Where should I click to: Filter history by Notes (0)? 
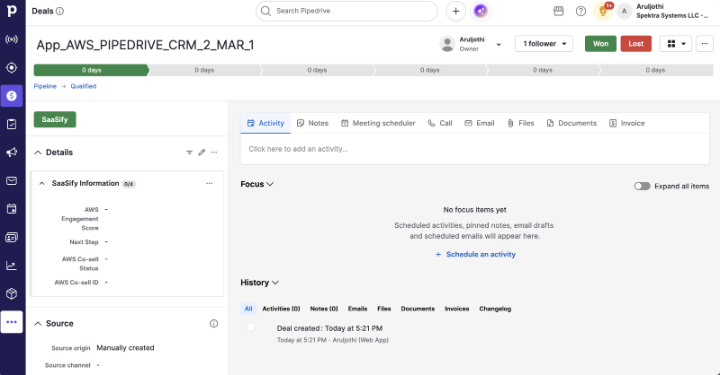coord(324,309)
